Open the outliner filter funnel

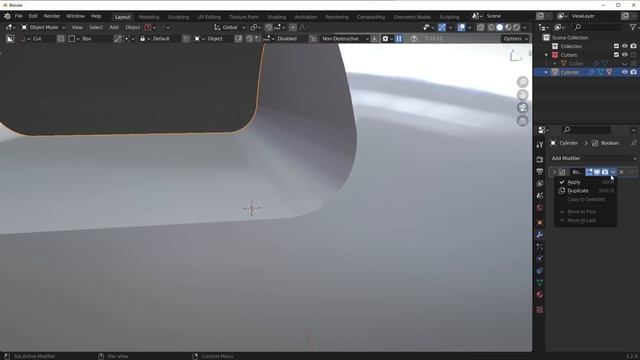click(x=632, y=27)
